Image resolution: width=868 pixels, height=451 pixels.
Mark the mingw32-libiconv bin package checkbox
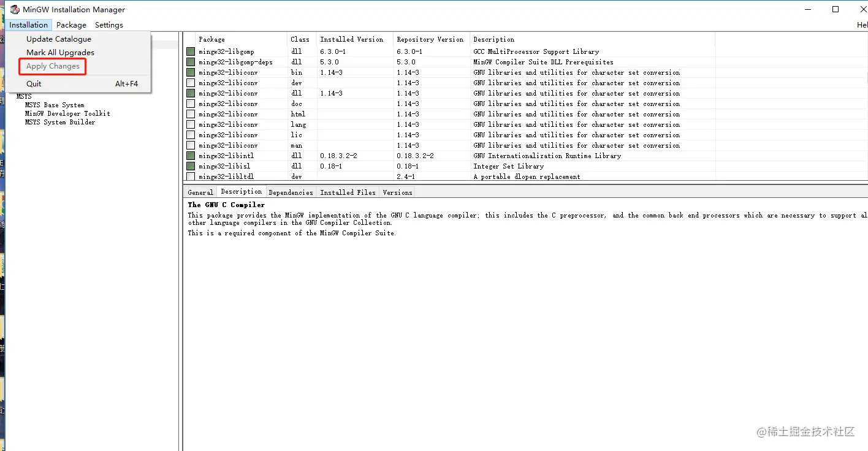[191, 72]
